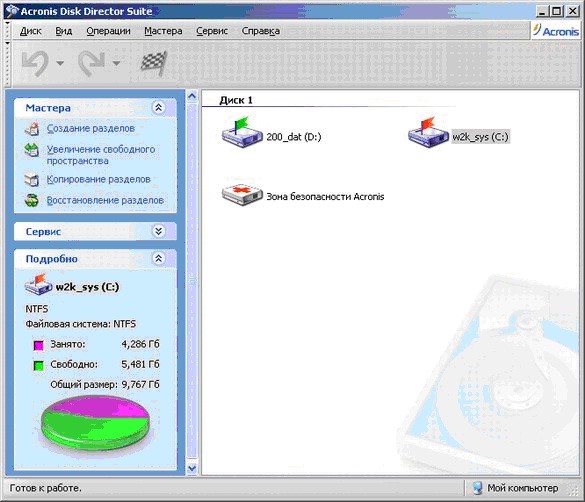Viewport: 585px width, 502px height.
Task: Click sidebar scrollbar up arrow
Action: 192,97
